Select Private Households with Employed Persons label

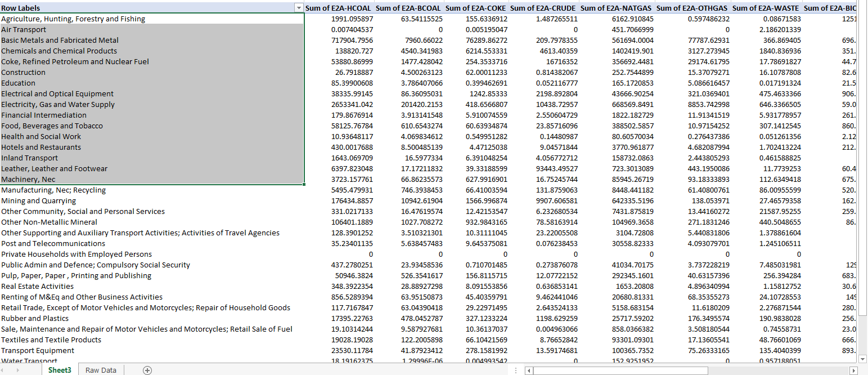[77, 255]
